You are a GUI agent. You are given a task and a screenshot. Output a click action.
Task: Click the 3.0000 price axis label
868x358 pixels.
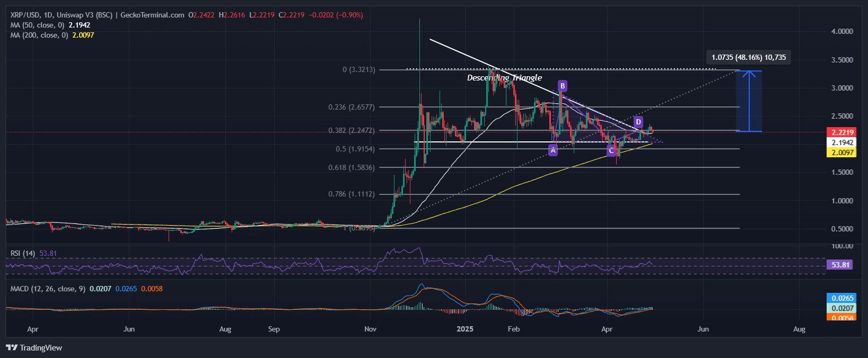click(842, 88)
